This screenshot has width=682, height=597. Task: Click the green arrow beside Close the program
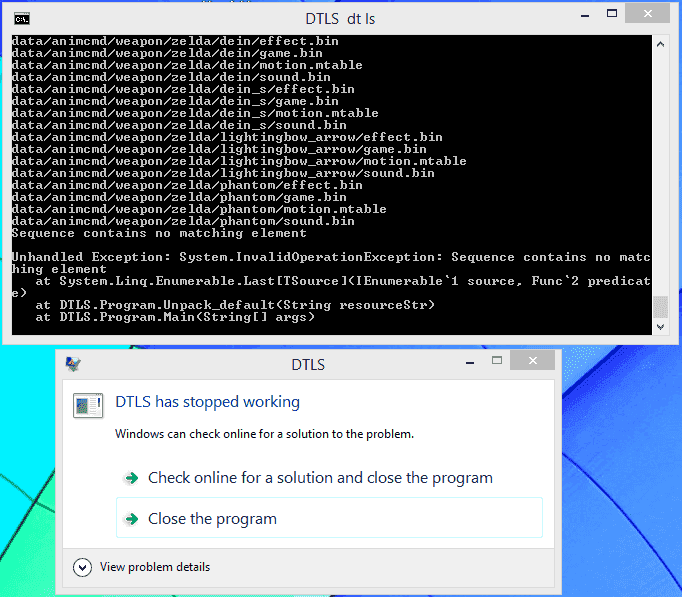coord(131,519)
